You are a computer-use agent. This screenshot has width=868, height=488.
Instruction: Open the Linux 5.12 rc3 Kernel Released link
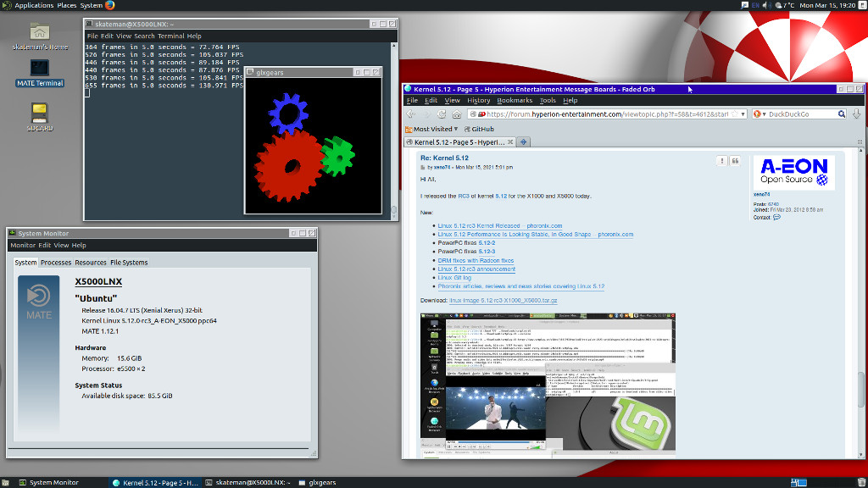pyautogui.click(x=500, y=225)
